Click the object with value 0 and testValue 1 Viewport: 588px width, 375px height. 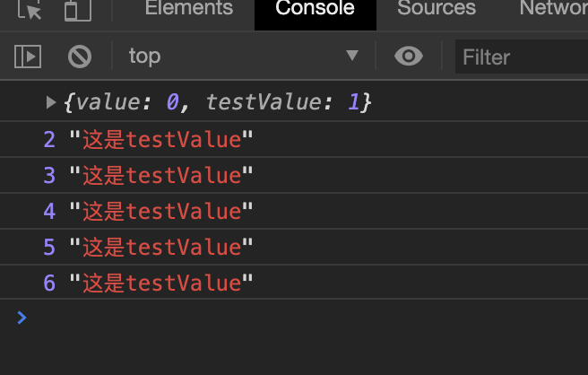point(217,103)
